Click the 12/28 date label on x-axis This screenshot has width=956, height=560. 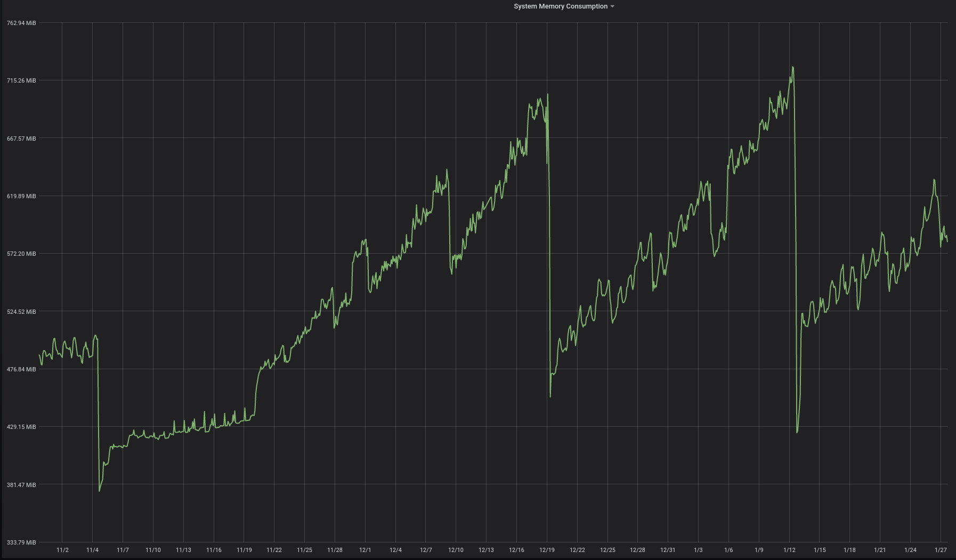coord(637,550)
